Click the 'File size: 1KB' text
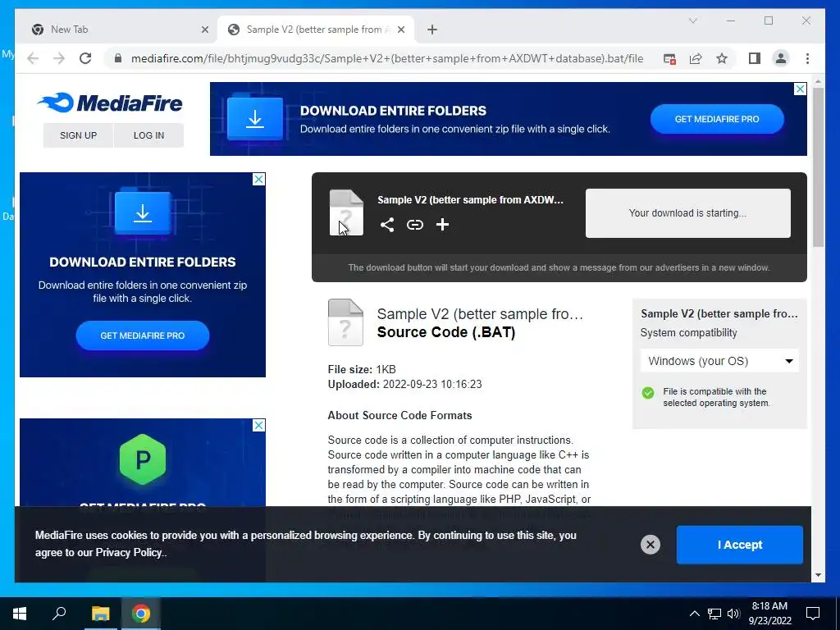 click(362, 370)
